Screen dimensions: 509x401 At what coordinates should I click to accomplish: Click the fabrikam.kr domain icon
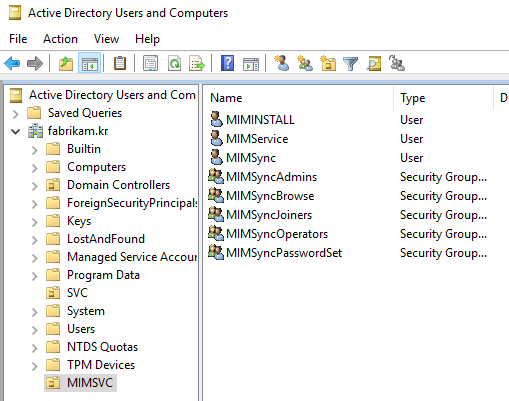pyautogui.click(x=35, y=131)
